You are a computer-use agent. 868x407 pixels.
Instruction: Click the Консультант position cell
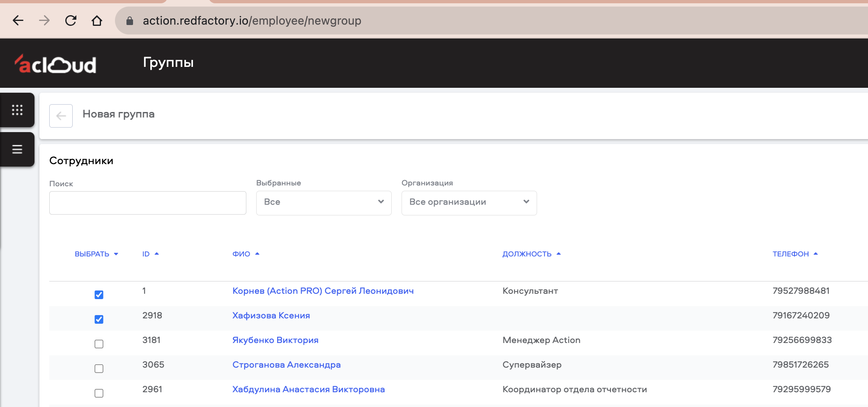(x=530, y=291)
